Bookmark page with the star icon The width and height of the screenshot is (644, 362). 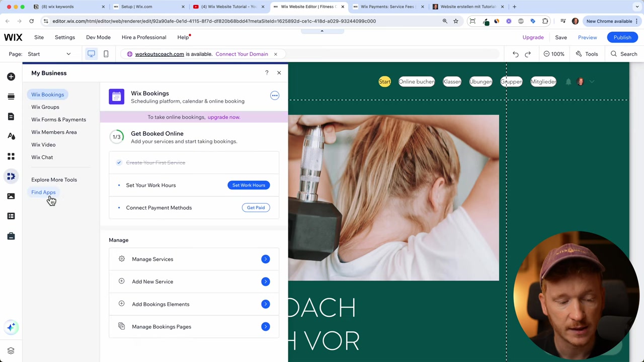(x=456, y=21)
